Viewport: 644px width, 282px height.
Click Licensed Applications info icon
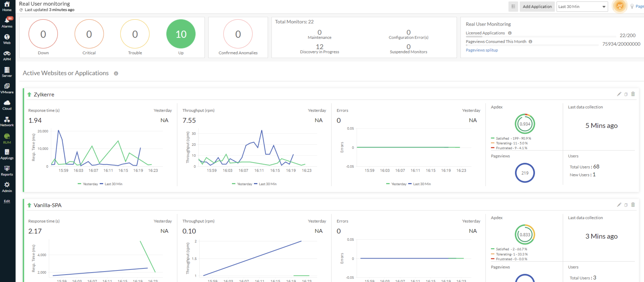(x=510, y=33)
